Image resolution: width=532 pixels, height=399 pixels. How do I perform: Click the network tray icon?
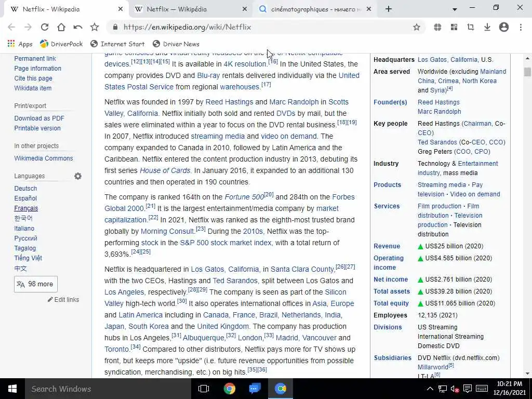coord(443,389)
